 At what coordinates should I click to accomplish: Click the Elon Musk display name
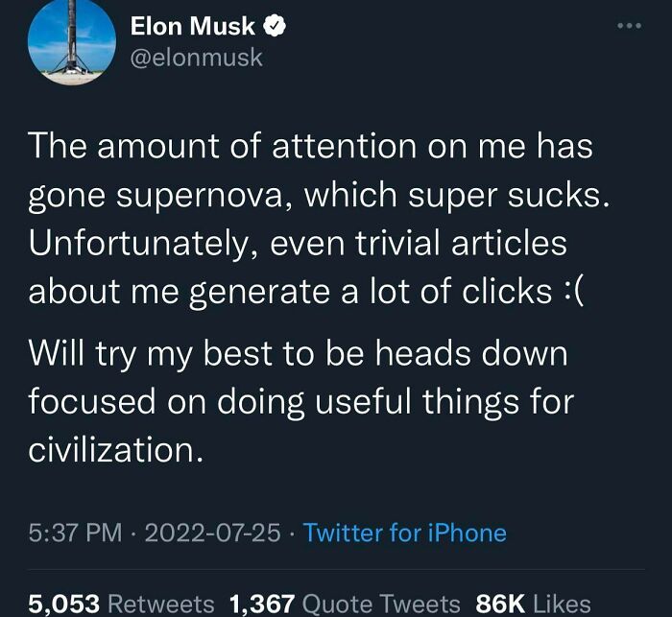coord(192,29)
